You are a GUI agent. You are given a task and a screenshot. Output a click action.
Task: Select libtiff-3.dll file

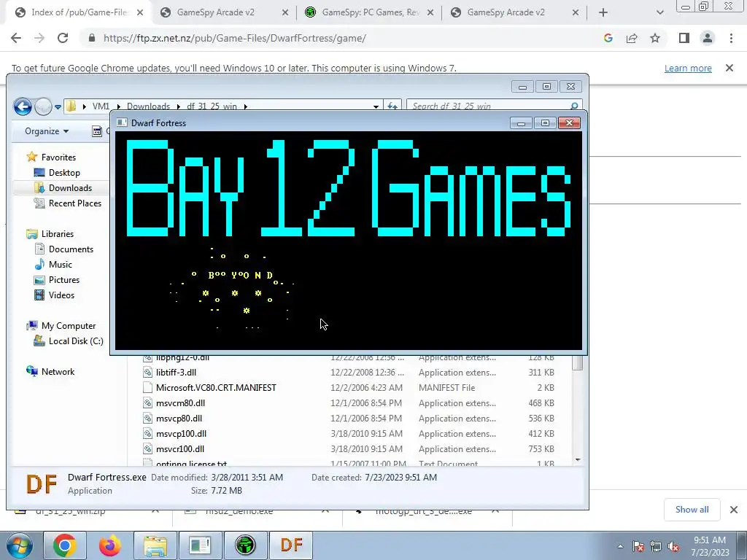(x=176, y=373)
